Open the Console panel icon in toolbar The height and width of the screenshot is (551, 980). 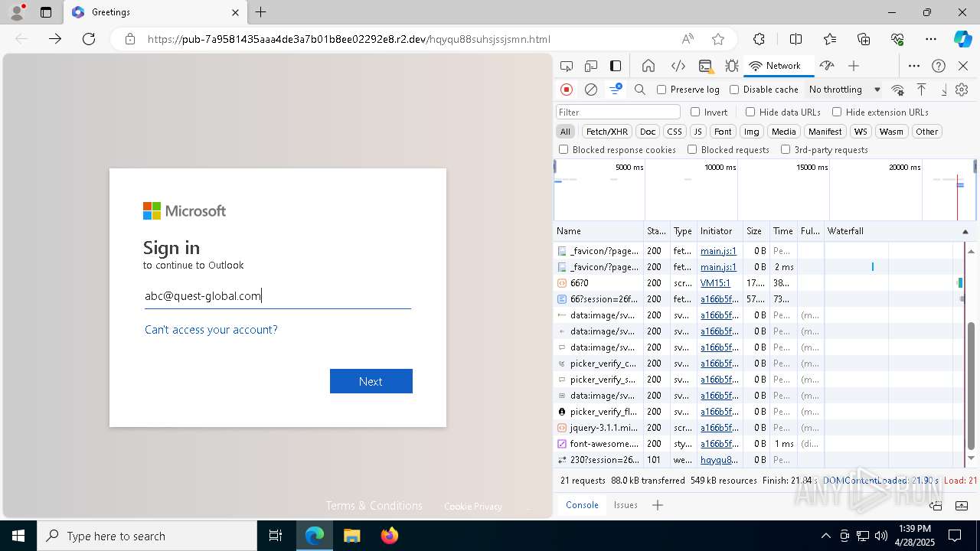click(705, 66)
